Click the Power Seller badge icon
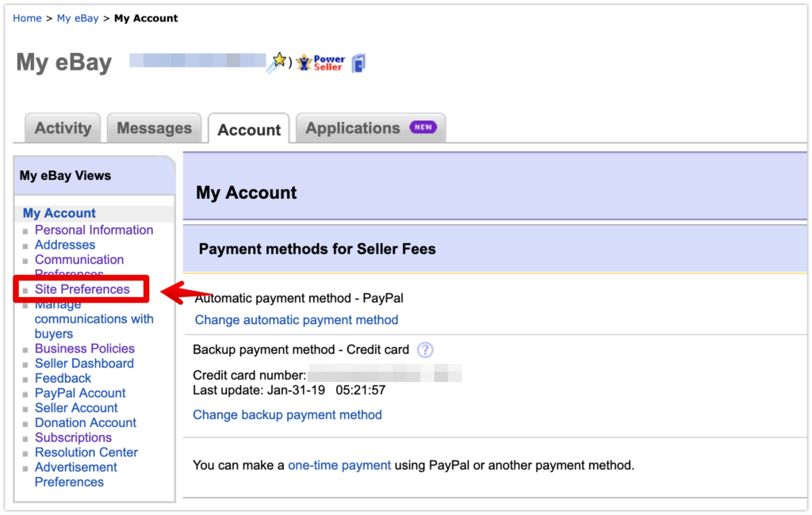 pos(320,63)
